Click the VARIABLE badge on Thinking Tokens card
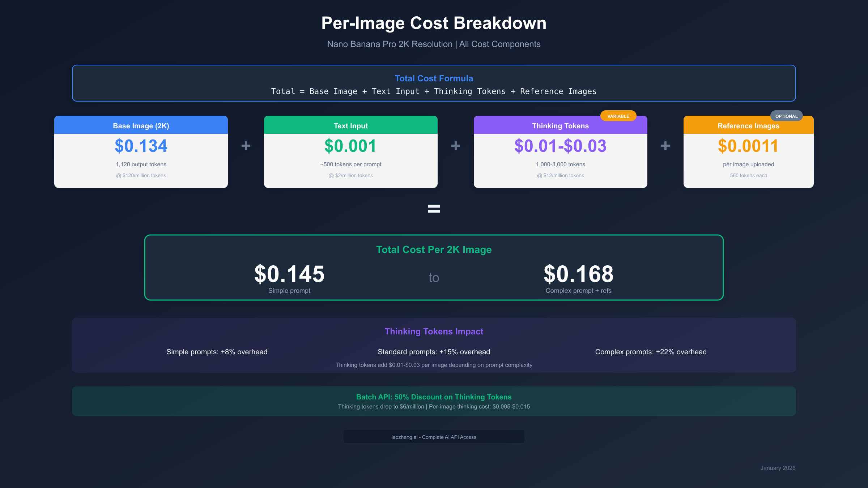This screenshot has height=488, width=868. tap(619, 116)
